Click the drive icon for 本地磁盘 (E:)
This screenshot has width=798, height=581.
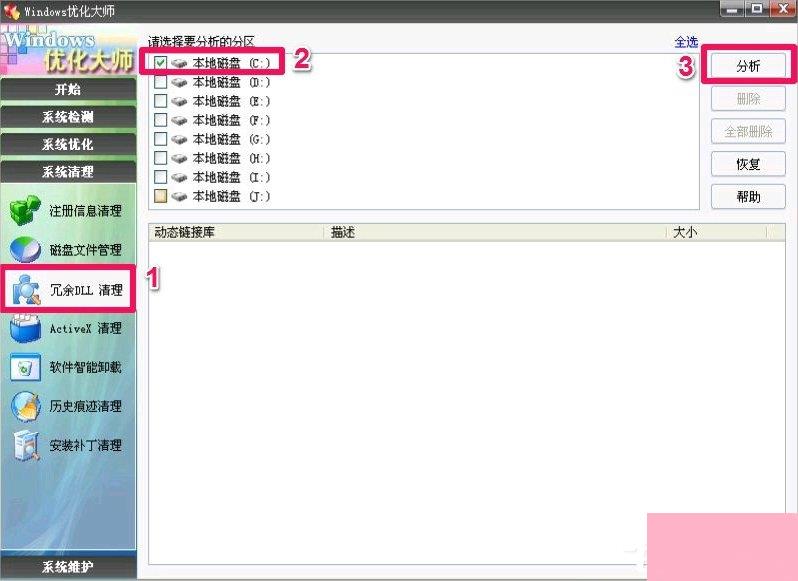click(179, 101)
